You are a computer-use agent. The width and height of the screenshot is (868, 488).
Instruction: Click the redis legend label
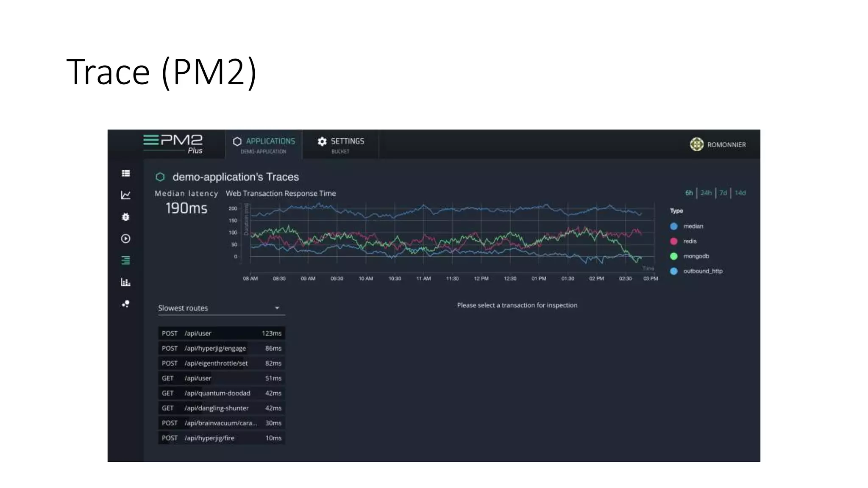690,241
